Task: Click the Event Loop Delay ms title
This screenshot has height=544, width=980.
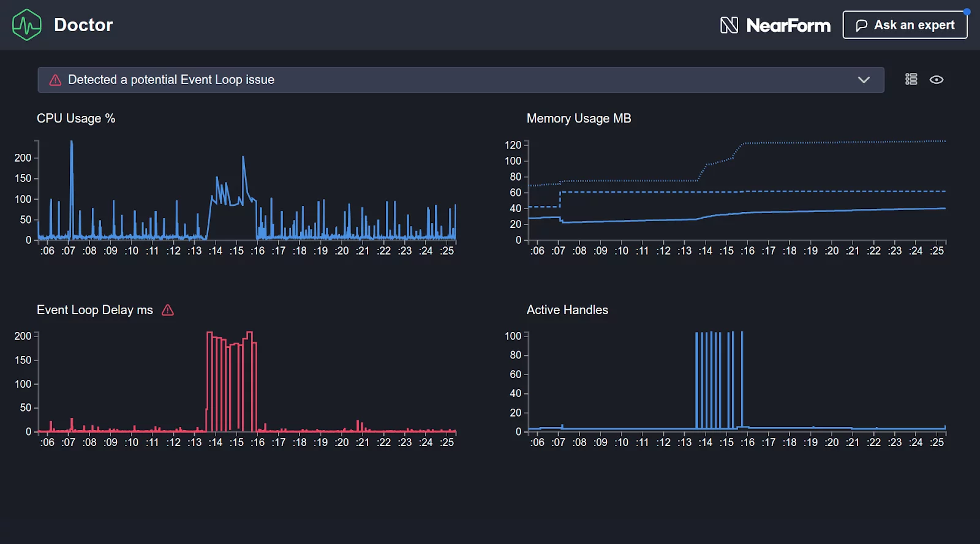Action: coord(95,310)
